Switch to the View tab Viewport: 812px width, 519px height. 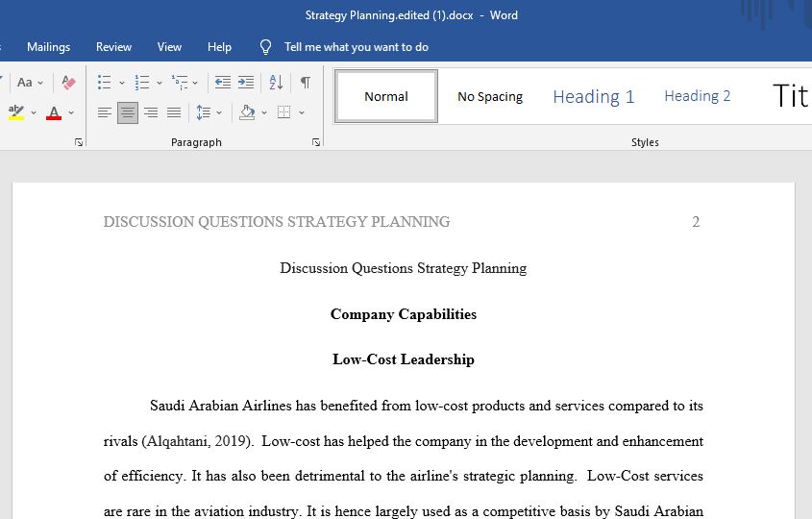pos(169,47)
